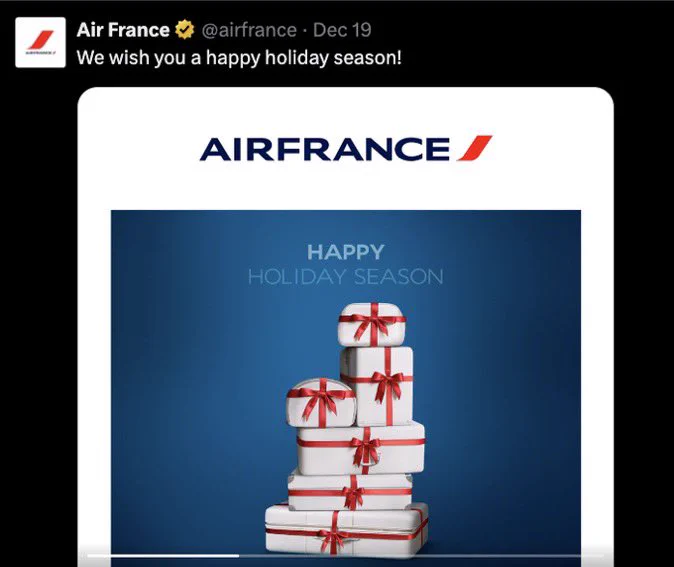Viewport: 674px width, 567px height.
Task: Click the unplayed part of video progress bar
Action: [x=421, y=556]
